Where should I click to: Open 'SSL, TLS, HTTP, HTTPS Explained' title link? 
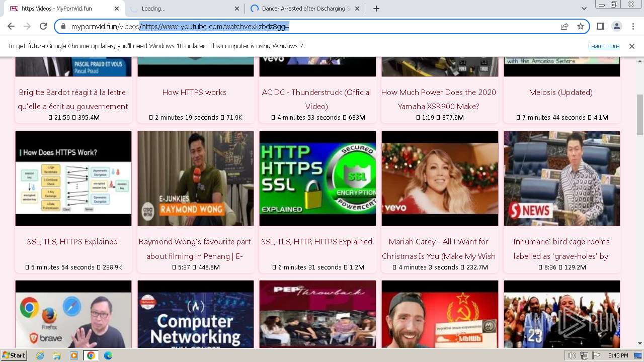[316, 242]
